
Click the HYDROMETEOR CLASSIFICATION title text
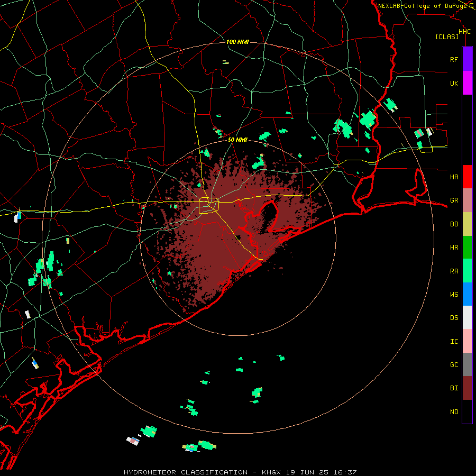coord(186,472)
